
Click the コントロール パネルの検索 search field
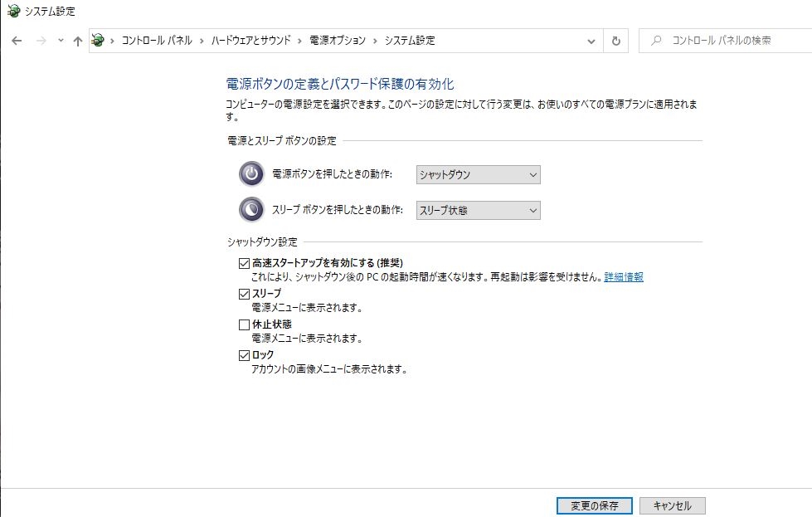point(725,41)
